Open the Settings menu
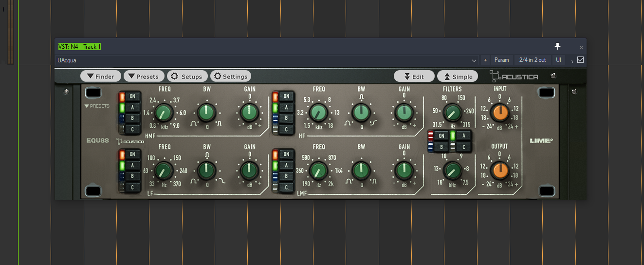The width and height of the screenshot is (644, 265). pos(231,76)
